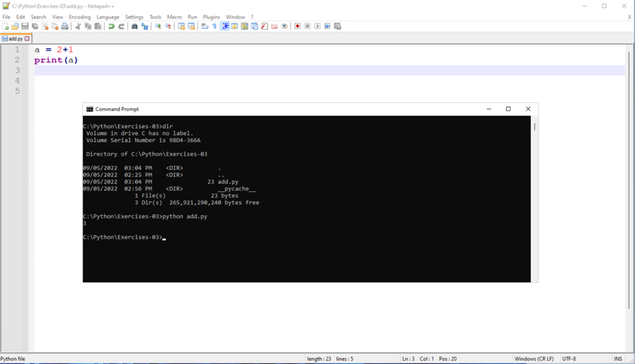
Task: Open the Encoding menu
Action: [x=80, y=17]
